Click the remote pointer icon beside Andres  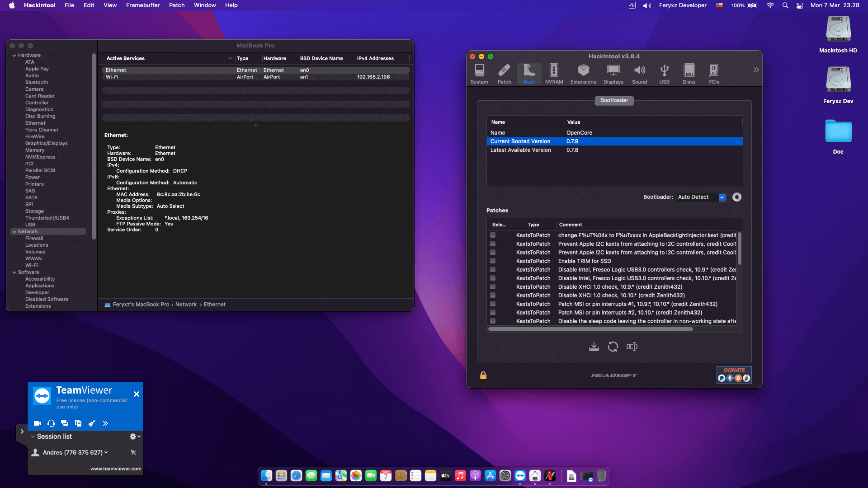pyautogui.click(x=133, y=452)
